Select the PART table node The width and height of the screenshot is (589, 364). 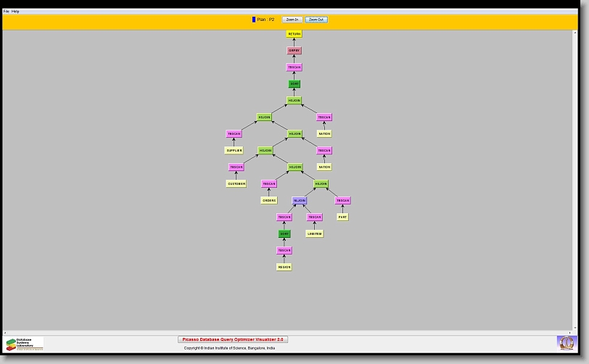[342, 218]
